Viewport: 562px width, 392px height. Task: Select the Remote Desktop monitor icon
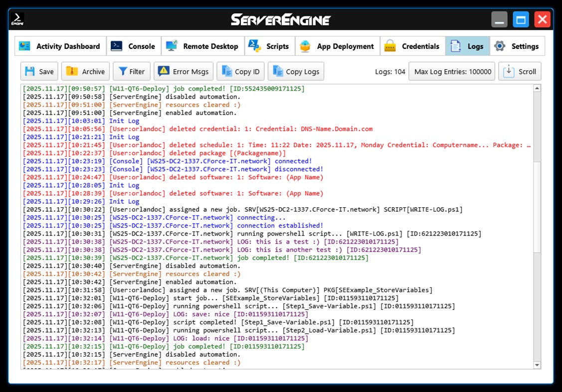(x=172, y=46)
